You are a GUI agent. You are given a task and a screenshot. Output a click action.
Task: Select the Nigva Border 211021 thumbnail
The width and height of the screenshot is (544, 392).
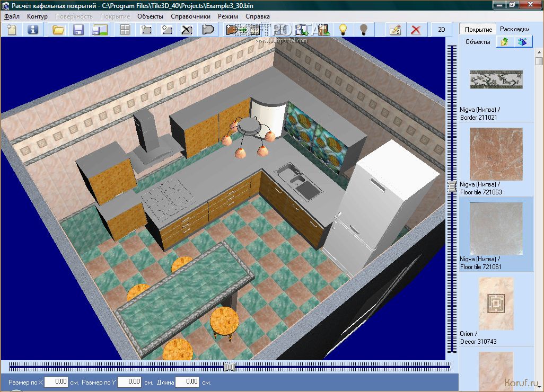point(496,79)
